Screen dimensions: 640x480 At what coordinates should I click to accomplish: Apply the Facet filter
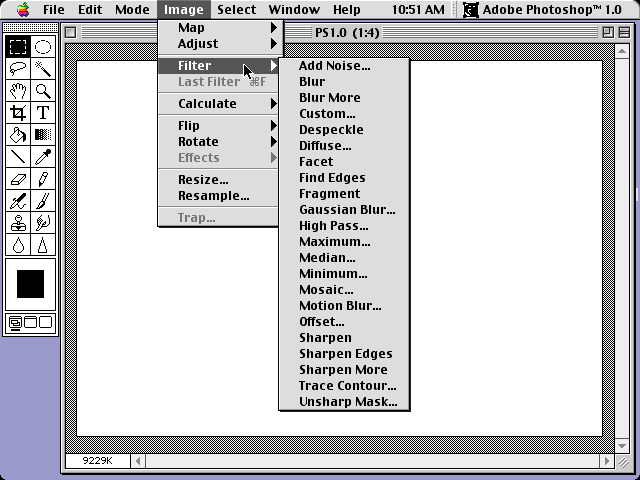[344, 162]
